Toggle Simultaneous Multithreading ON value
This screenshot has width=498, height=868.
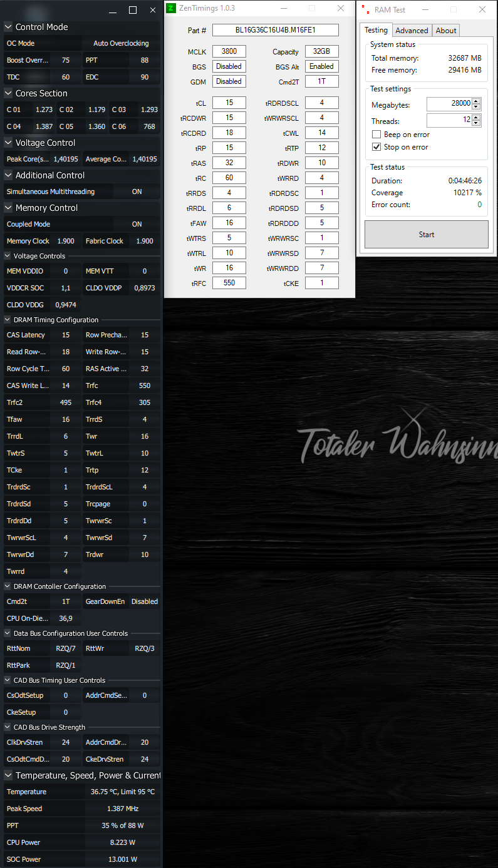click(137, 191)
